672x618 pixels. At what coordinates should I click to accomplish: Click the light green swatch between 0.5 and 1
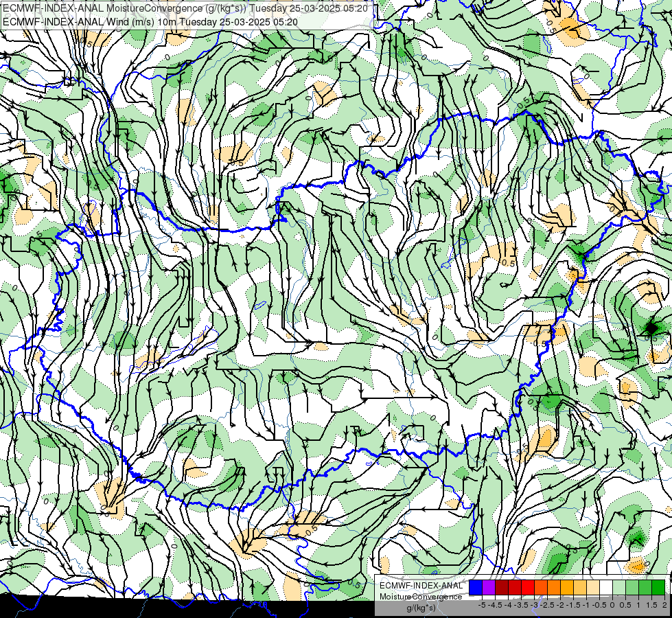pyautogui.click(x=632, y=588)
